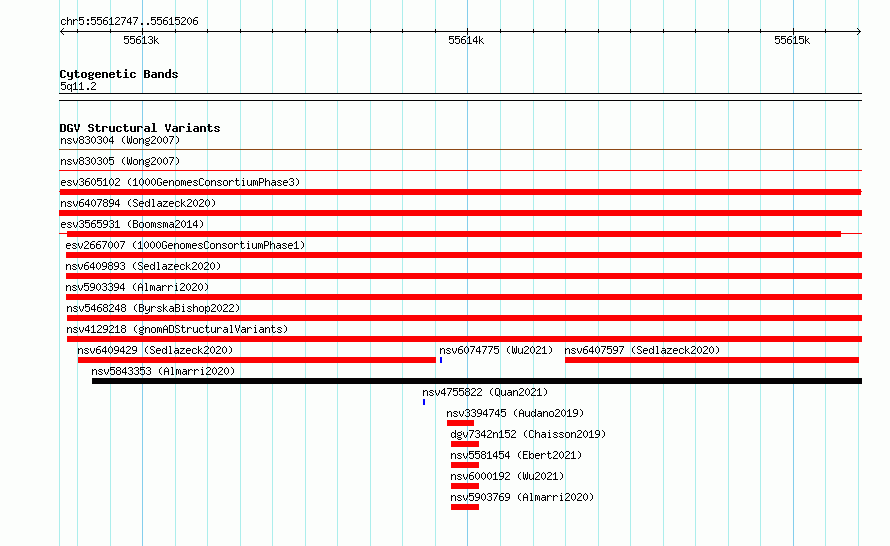This screenshot has width=890, height=546.
Task: Open the esv3605102 (1000GenomesConsortiumPhase3) variant
Action: pyautogui.click(x=180, y=182)
